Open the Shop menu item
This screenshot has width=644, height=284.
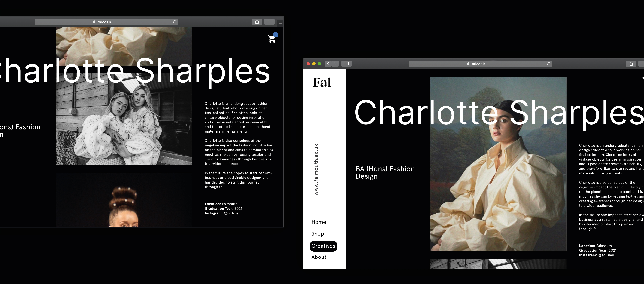click(317, 234)
